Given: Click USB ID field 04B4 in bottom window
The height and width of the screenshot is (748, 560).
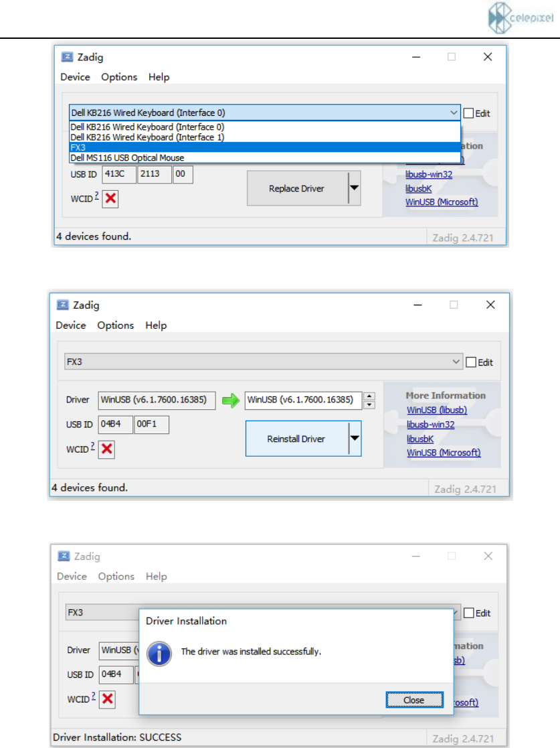Looking at the screenshot, I should point(116,674).
